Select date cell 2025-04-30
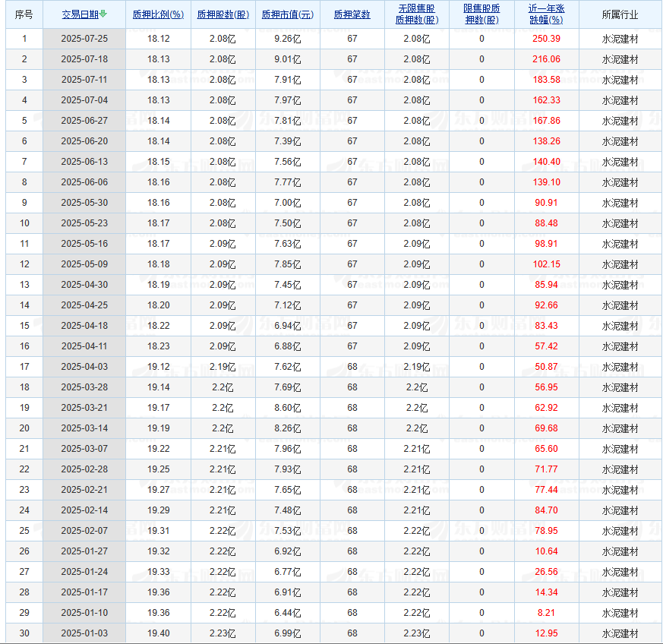This screenshot has width=663, height=644. [84, 285]
